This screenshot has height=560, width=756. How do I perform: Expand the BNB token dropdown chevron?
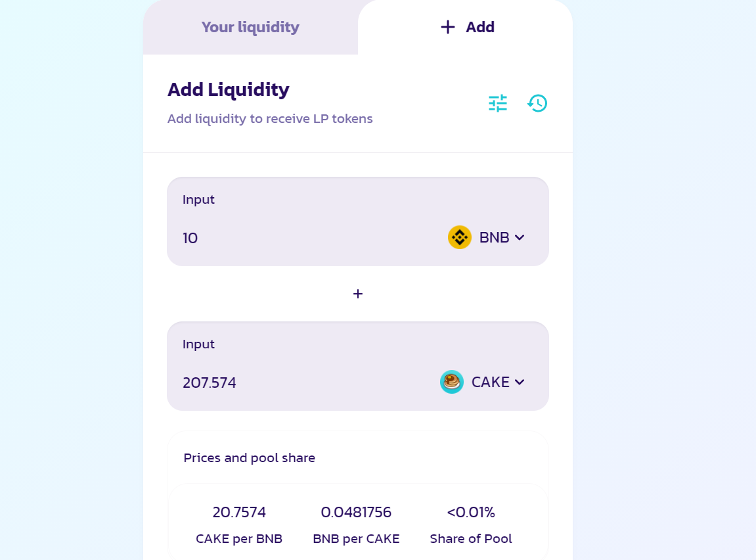click(520, 237)
